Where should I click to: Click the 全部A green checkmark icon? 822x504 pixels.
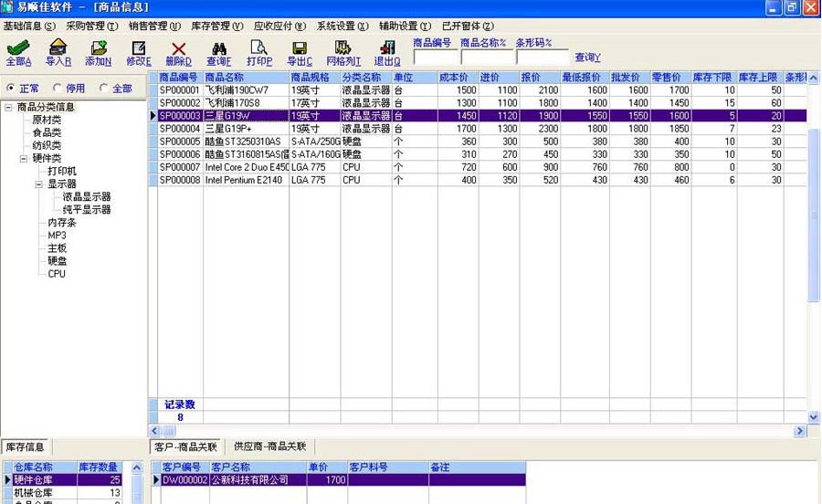[x=18, y=47]
